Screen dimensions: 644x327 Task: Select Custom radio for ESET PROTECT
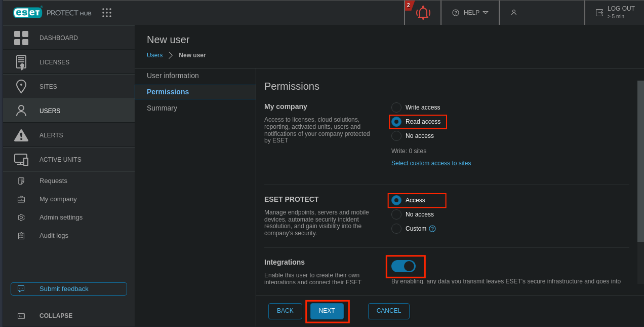(396, 229)
